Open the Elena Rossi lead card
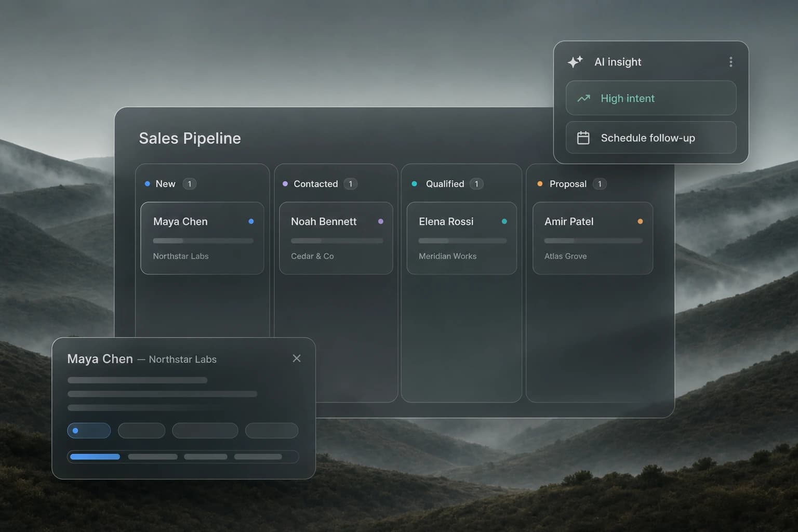Image resolution: width=798 pixels, height=532 pixels. coord(462,238)
